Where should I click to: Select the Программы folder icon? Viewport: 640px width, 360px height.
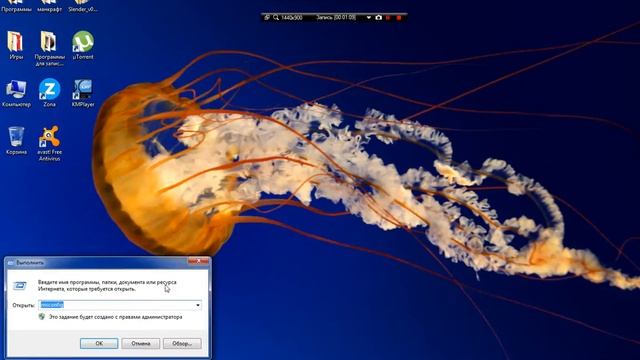click(x=16, y=6)
